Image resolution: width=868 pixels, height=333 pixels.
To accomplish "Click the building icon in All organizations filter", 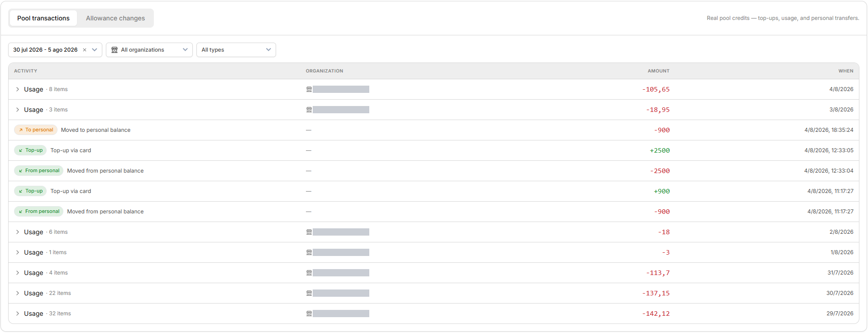I will [x=114, y=50].
